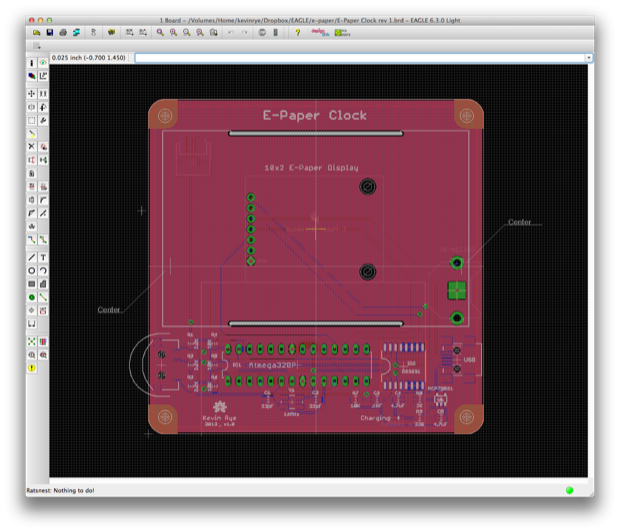Click the Redo arrow in toolbar
The height and width of the screenshot is (532, 620).
[x=244, y=32]
